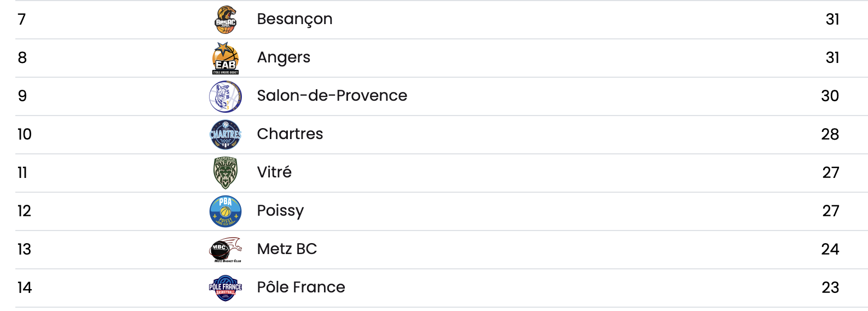Open the Besançon team name link
Viewport: 868px width, 311px height.
[294, 19]
